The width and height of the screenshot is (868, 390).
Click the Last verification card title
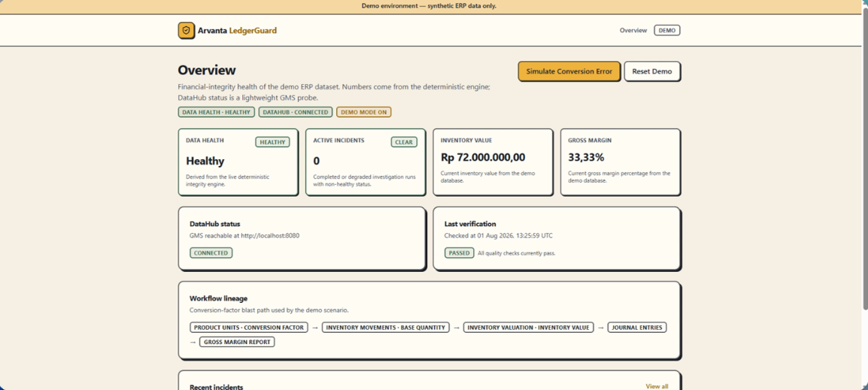point(470,224)
